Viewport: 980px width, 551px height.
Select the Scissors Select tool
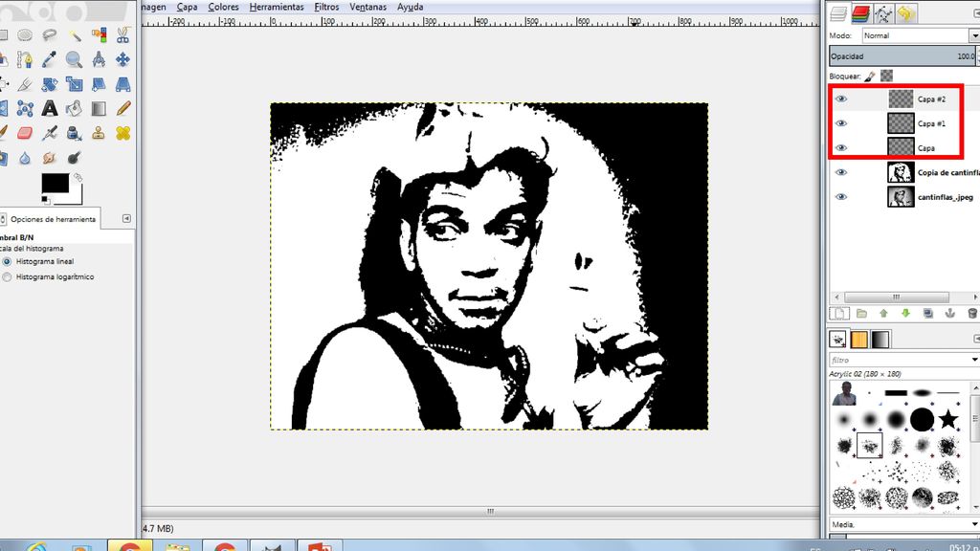point(123,35)
